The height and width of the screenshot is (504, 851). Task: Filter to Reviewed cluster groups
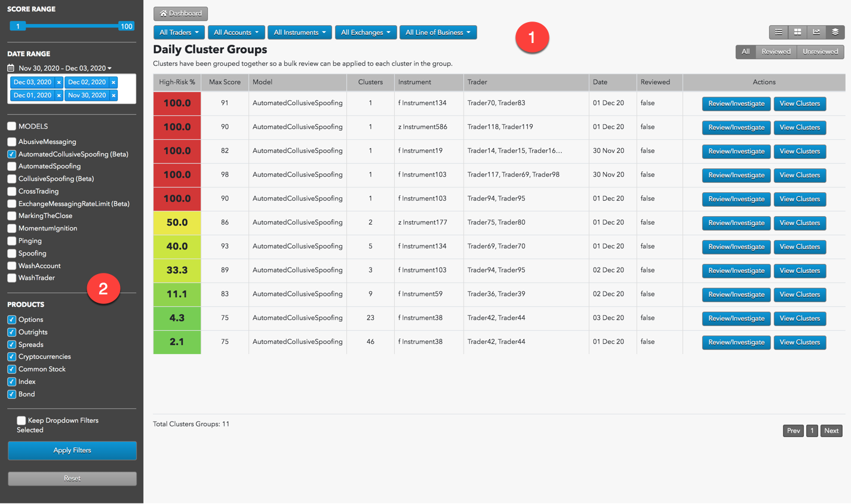tap(776, 52)
